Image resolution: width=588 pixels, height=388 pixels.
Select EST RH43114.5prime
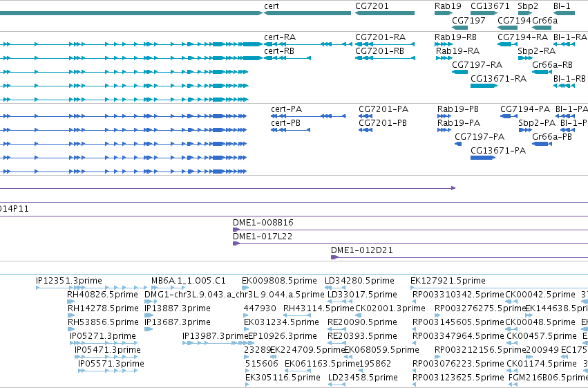pyautogui.click(x=298, y=315)
